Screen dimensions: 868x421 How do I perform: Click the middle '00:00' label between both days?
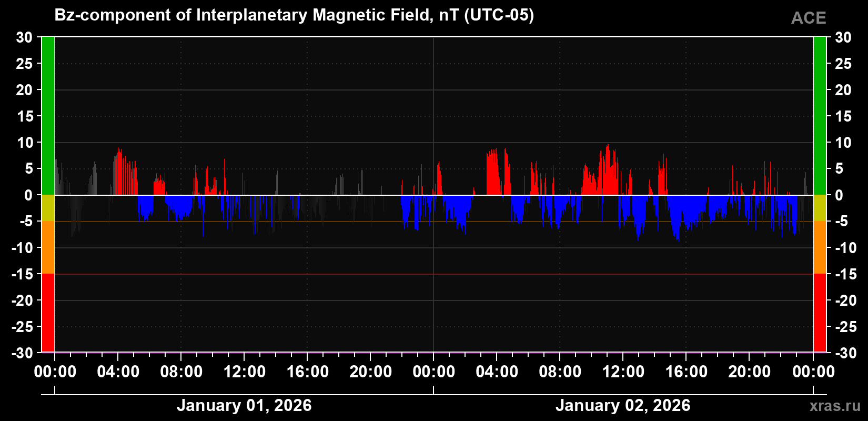tap(433, 372)
